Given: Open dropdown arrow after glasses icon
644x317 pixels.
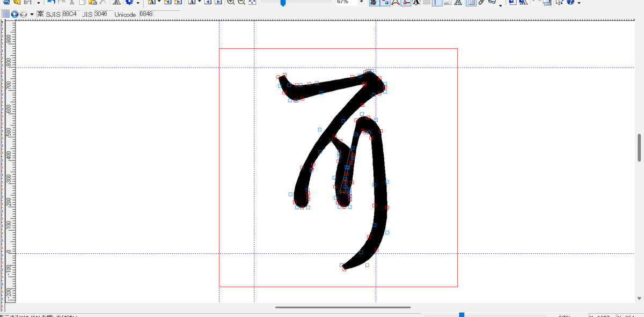Looking at the screenshot, I should click(x=500, y=5).
